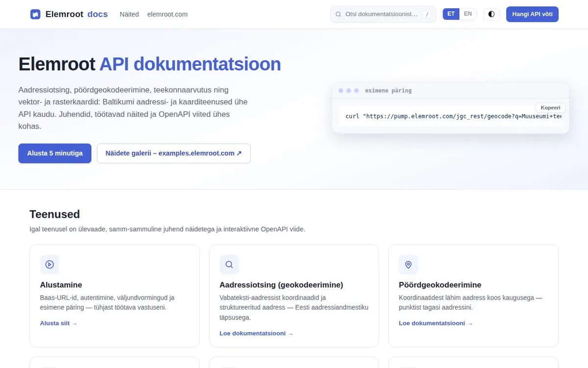Click the slash shortcut key badge

(427, 14)
